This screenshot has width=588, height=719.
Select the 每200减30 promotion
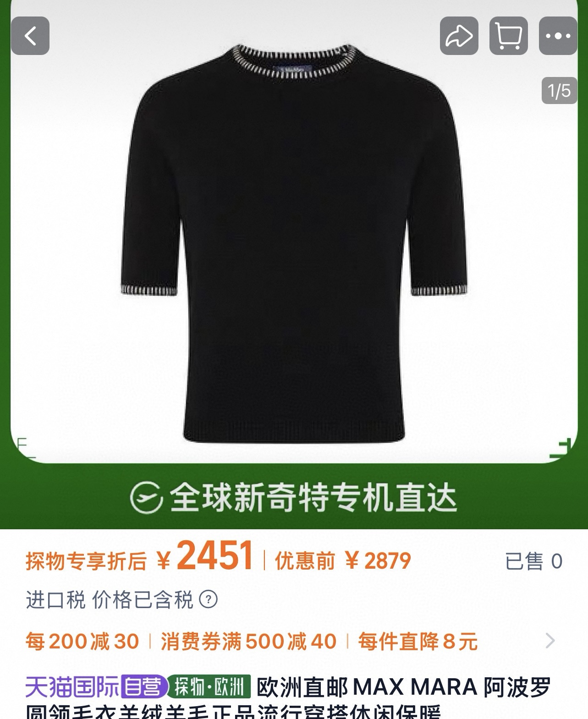[x=82, y=641]
